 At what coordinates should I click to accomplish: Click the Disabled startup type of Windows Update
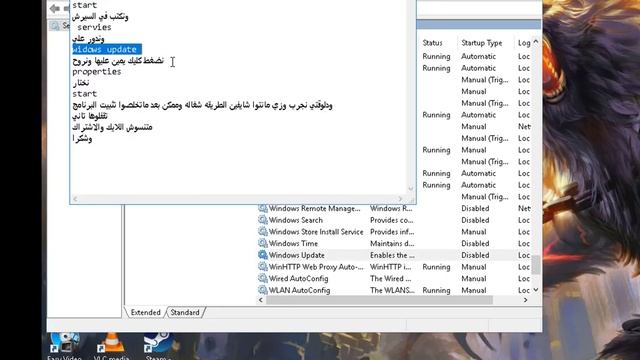click(475, 255)
